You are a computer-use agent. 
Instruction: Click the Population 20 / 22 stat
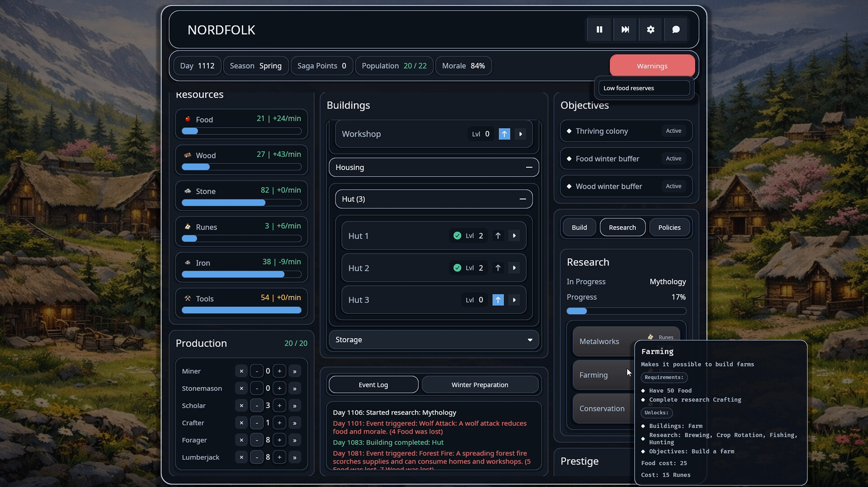click(394, 66)
